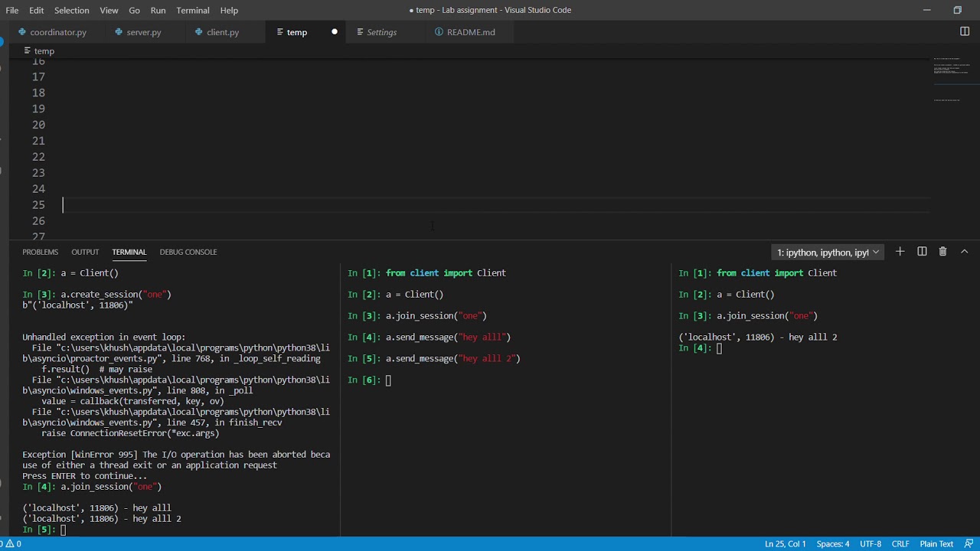Click the split editor right icon
Viewport: 980px width, 551px height.
pos(965,31)
